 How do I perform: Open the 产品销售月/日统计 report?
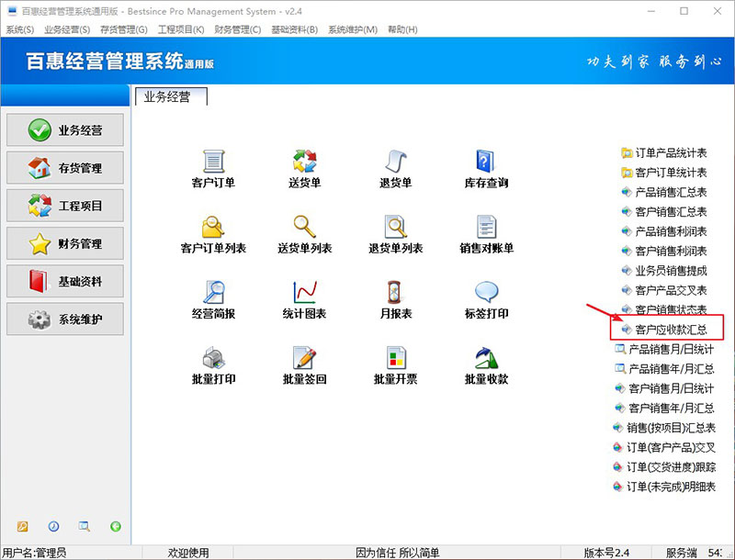(664, 349)
